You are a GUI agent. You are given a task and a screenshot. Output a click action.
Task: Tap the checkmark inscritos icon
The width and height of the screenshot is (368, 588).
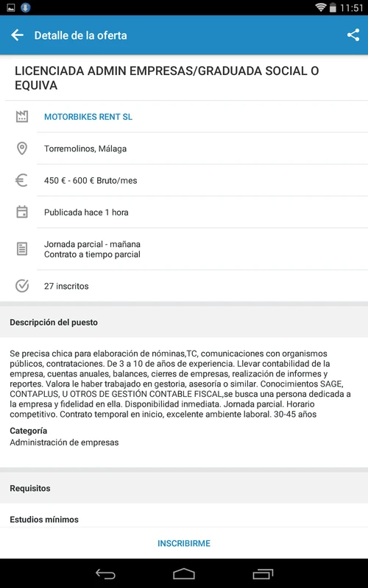(22, 286)
